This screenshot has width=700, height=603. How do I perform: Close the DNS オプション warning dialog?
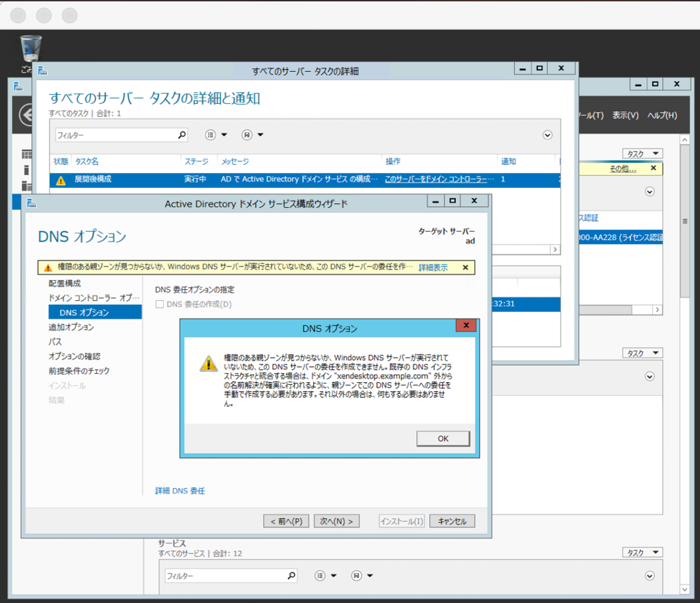point(466,325)
